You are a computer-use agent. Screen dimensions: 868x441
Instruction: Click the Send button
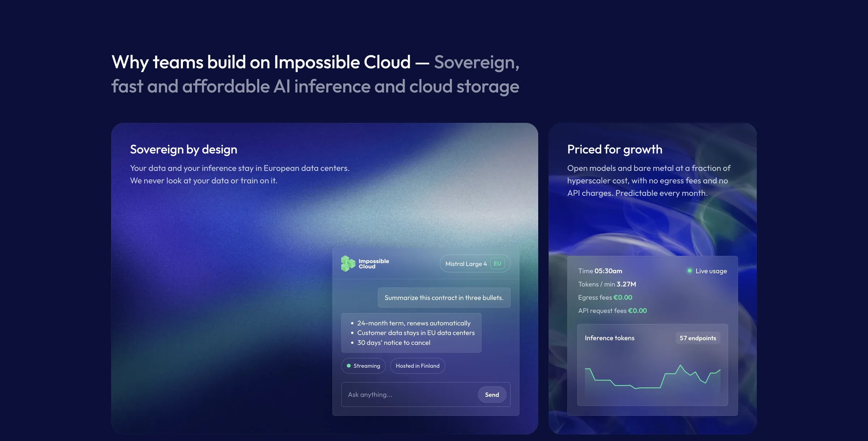click(x=492, y=394)
